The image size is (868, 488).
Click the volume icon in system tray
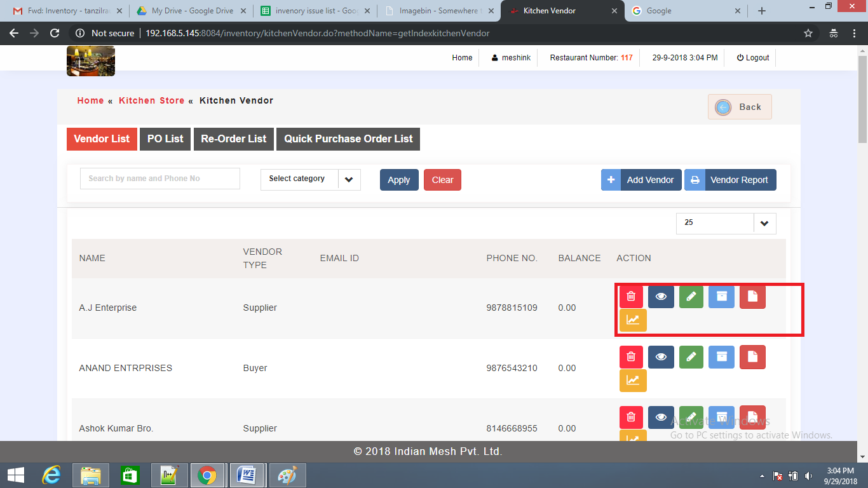808,475
